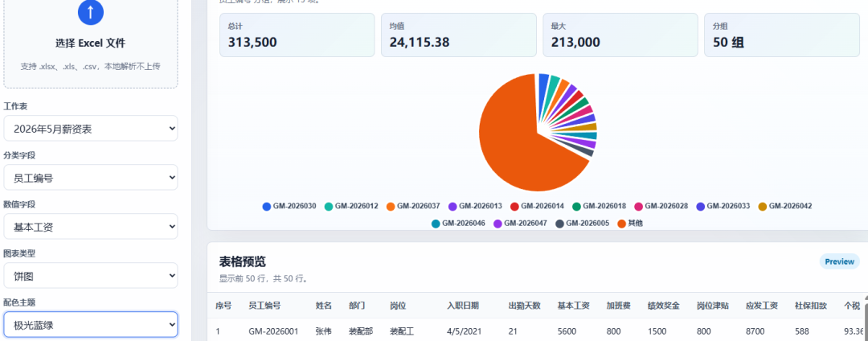This screenshot has height=341, width=868.
Task: Toggle legend entry GM-2026047
Action: (x=521, y=224)
